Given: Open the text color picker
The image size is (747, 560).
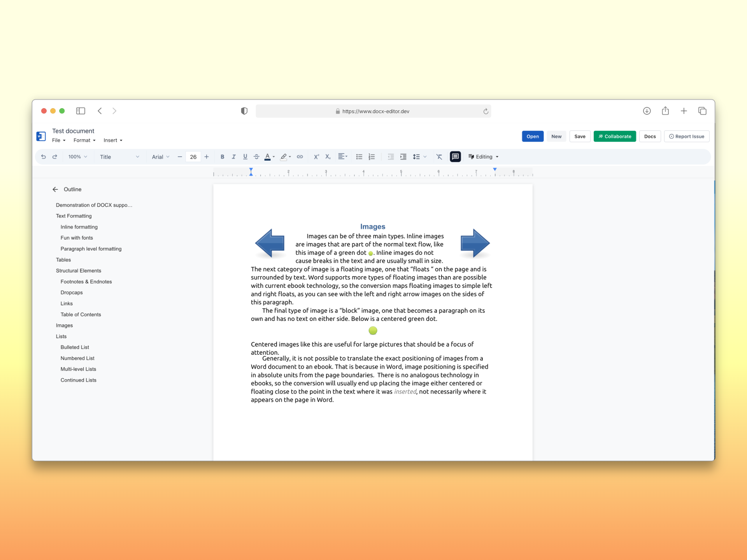Looking at the screenshot, I should click(x=269, y=157).
